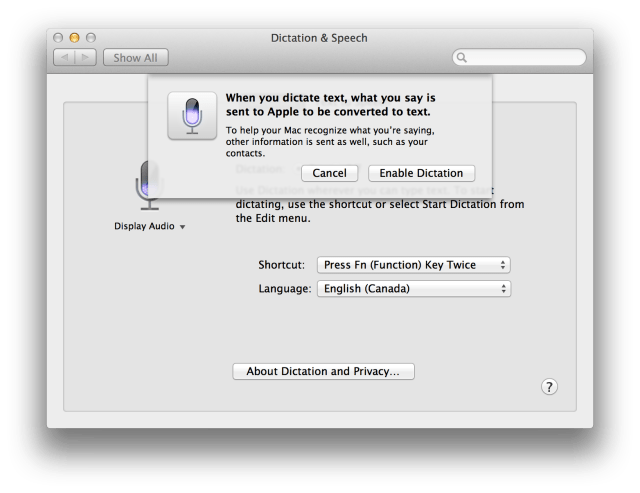This screenshot has height=493, width=640.
Task: Click the Shortcut: label
Action: 282,265
